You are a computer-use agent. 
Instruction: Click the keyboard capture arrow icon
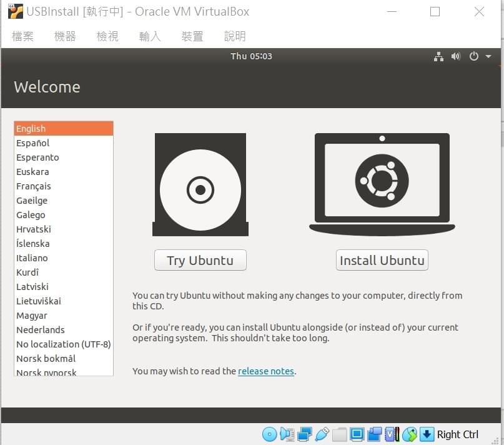[x=427, y=434]
